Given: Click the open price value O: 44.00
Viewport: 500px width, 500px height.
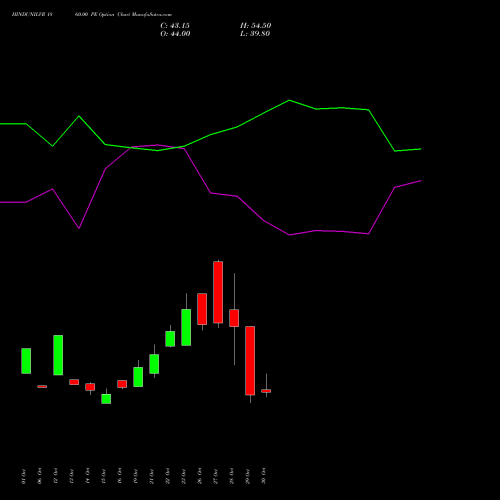Looking at the screenshot, I should coord(175,34).
